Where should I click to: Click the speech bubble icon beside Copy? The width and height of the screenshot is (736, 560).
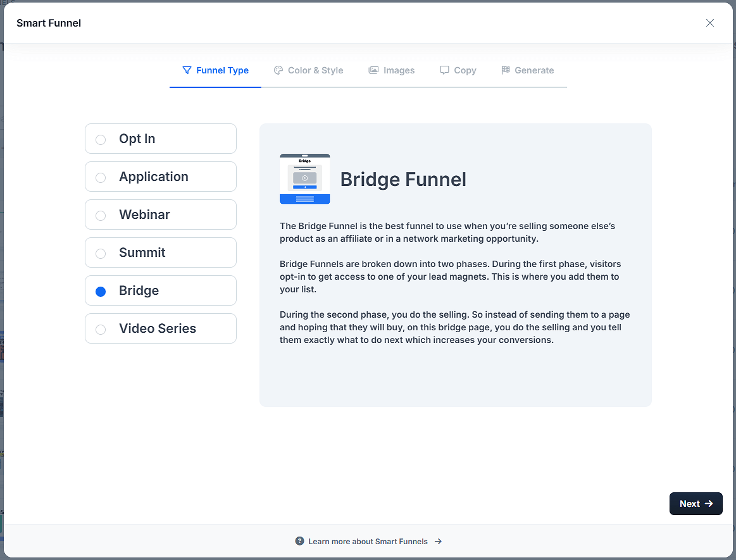tap(444, 70)
